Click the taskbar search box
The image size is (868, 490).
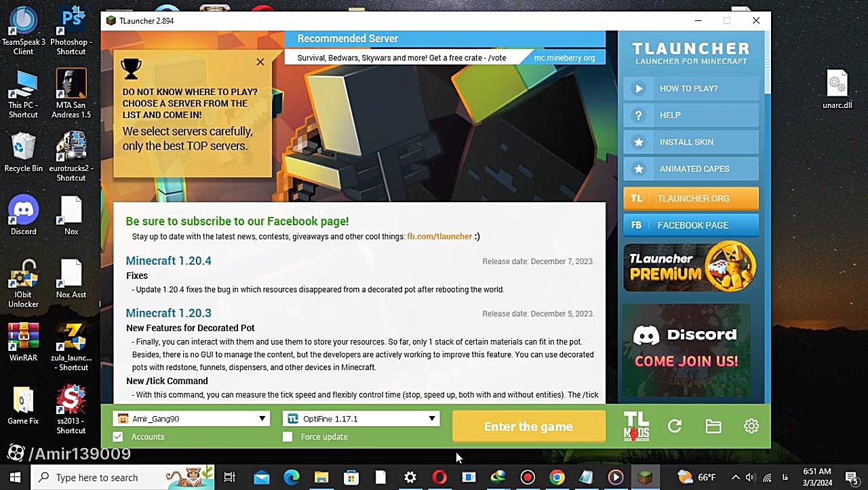pyautogui.click(x=123, y=477)
